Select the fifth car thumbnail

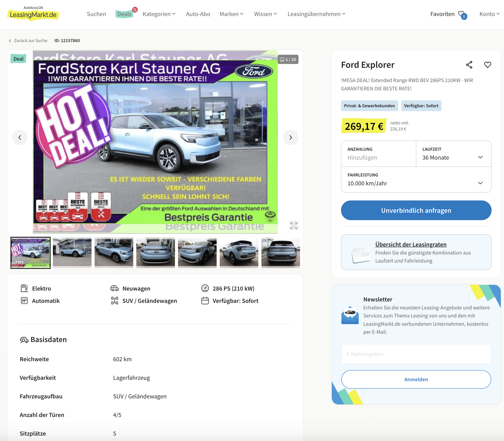(197, 253)
